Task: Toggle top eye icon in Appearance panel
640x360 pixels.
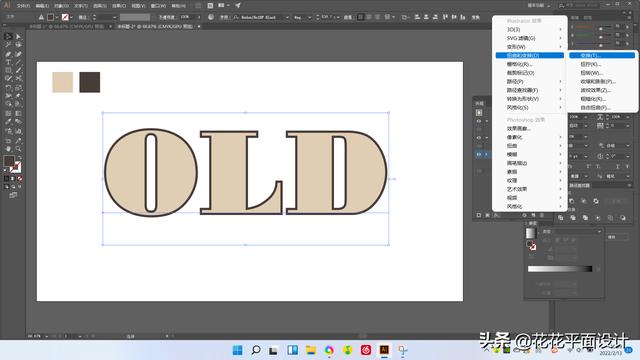Action: coord(479,121)
